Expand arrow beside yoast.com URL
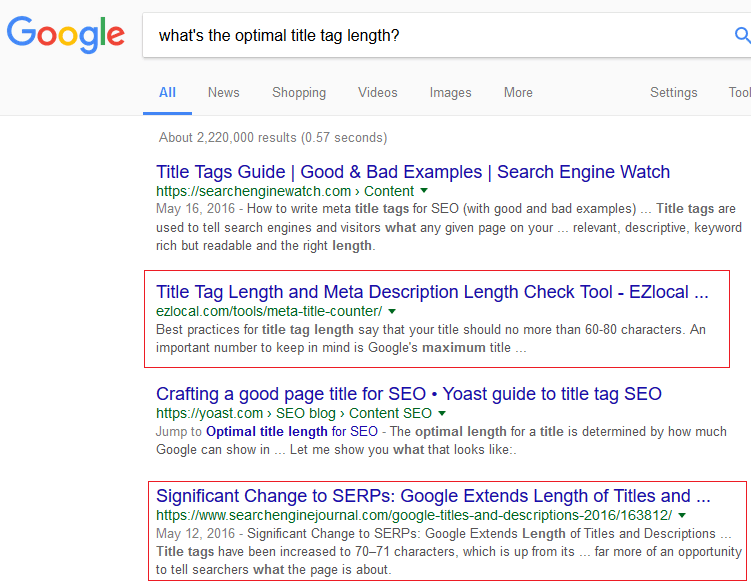The height and width of the screenshot is (583, 751). tap(442, 413)
